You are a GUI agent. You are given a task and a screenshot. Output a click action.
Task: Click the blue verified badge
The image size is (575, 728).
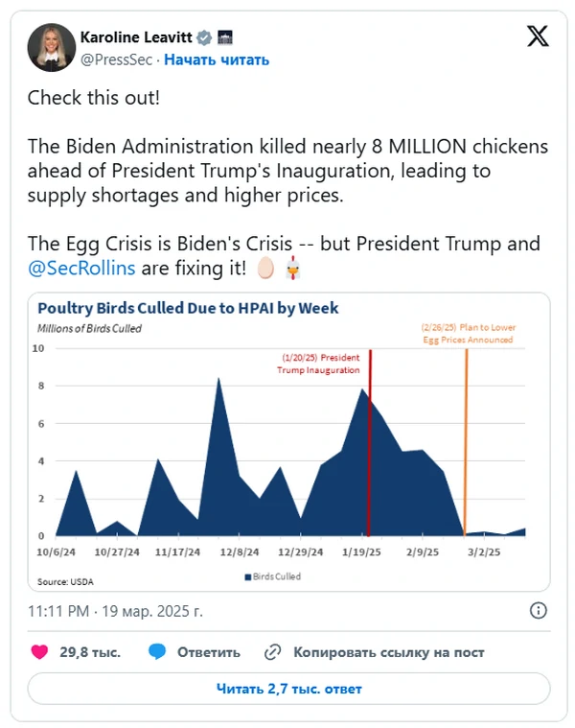coord(204,38)
